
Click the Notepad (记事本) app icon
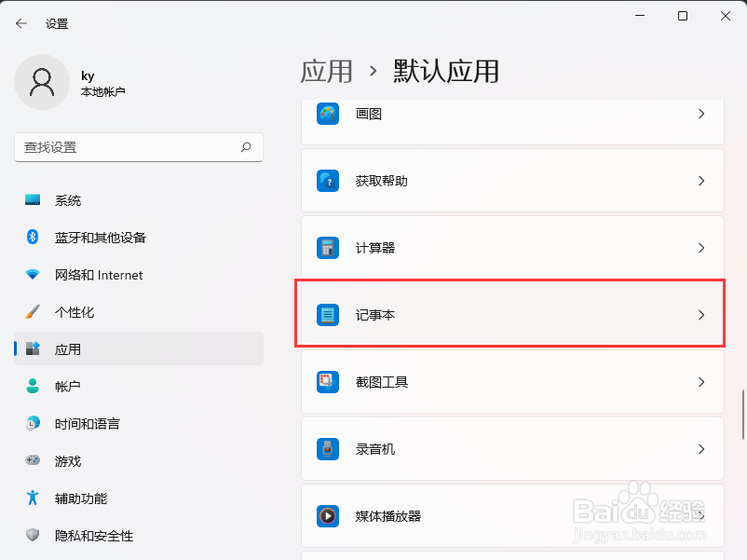click(x=328, y=315)
